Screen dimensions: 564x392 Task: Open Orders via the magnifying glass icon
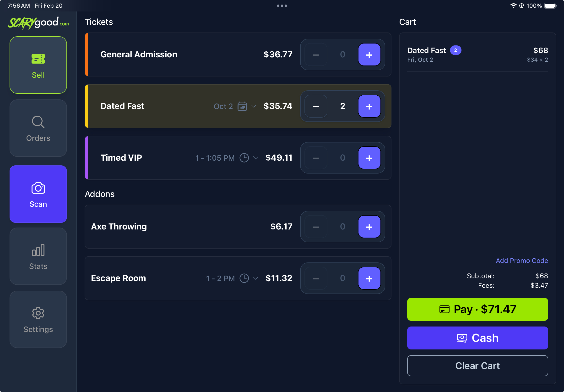click(38, 122)
